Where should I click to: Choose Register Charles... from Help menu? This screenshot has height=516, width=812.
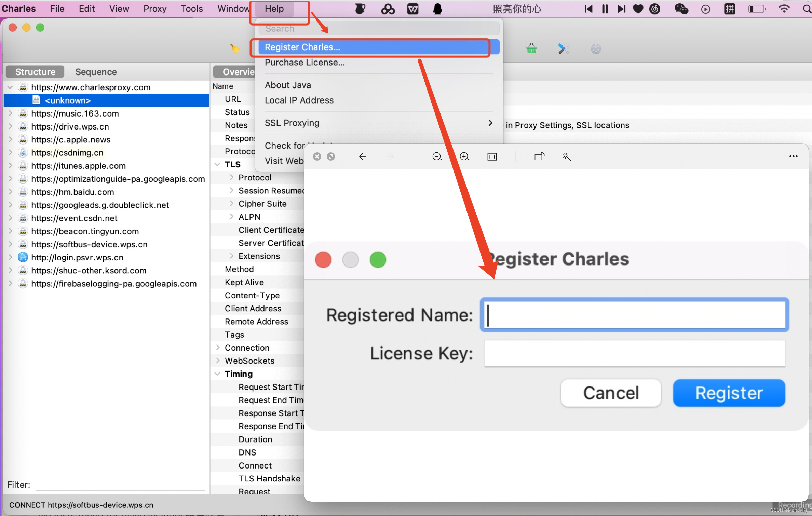point(379,47)
